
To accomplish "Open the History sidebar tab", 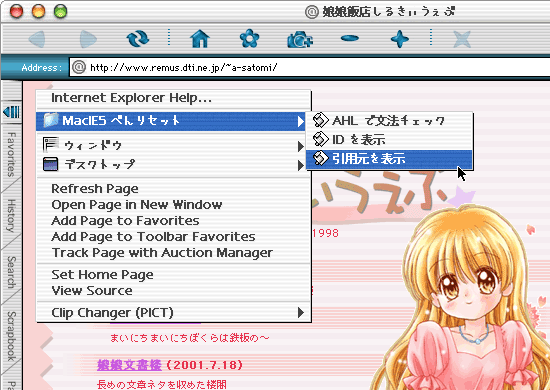I will (x=11, y=216).
